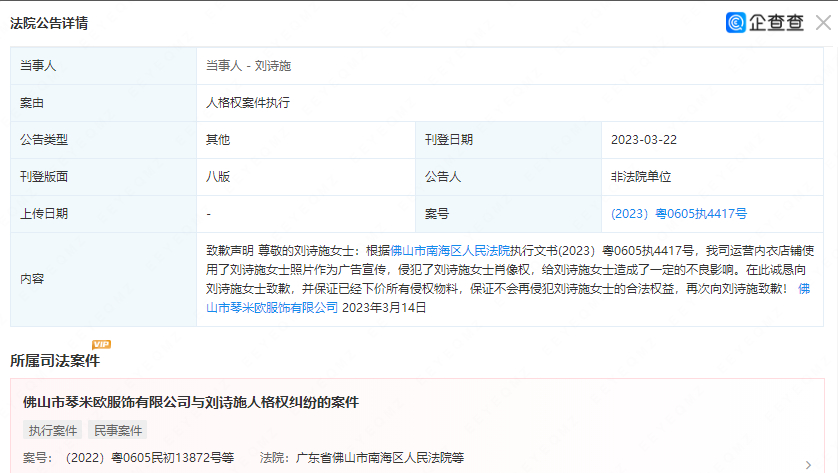Click the 上传日期 label cell

click(x=104, y=214)
